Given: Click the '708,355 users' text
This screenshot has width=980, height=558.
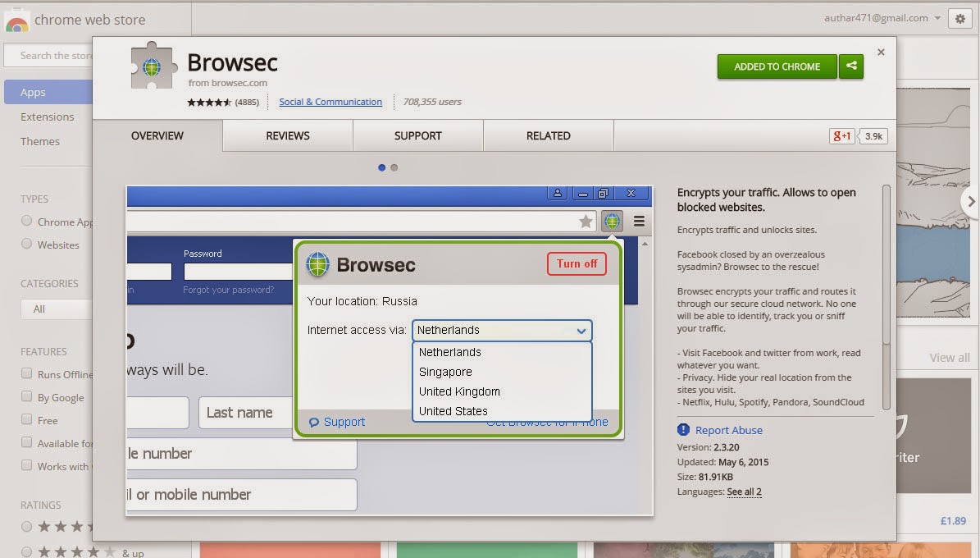Looking at the screenshot, I should tap(432, 102).
